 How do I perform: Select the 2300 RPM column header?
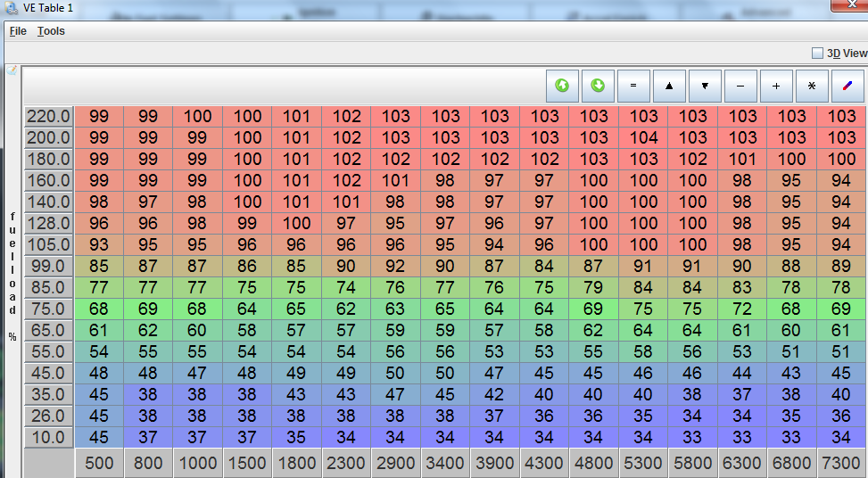pyautogui.click(x=346, y=463)
